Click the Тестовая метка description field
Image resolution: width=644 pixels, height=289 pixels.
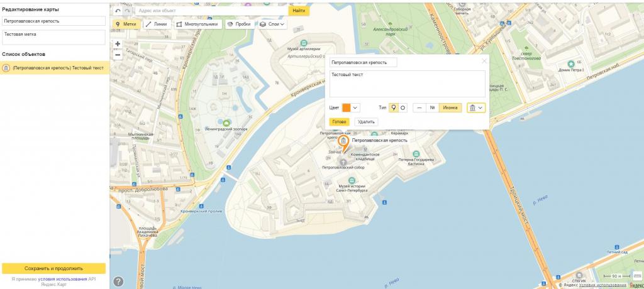53,37
